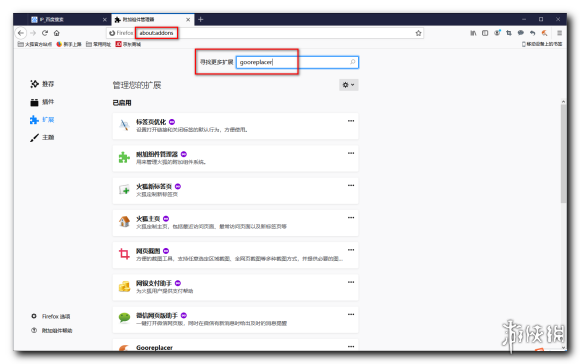The height and width of the screenshot is (364, 580).
Task: Open the chat bubble toolbar icon
Action: [521, 33]
